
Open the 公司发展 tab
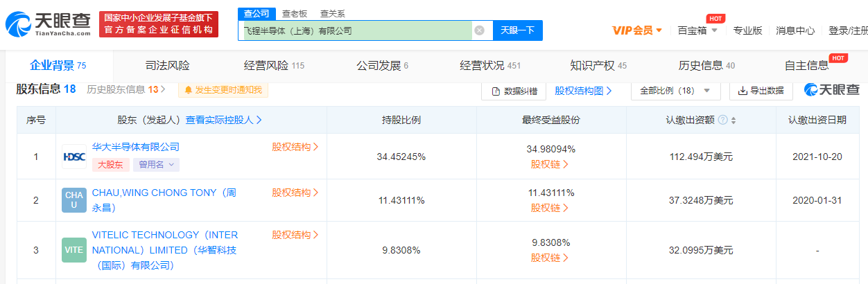pyautogui.click(x=382, y=66)
